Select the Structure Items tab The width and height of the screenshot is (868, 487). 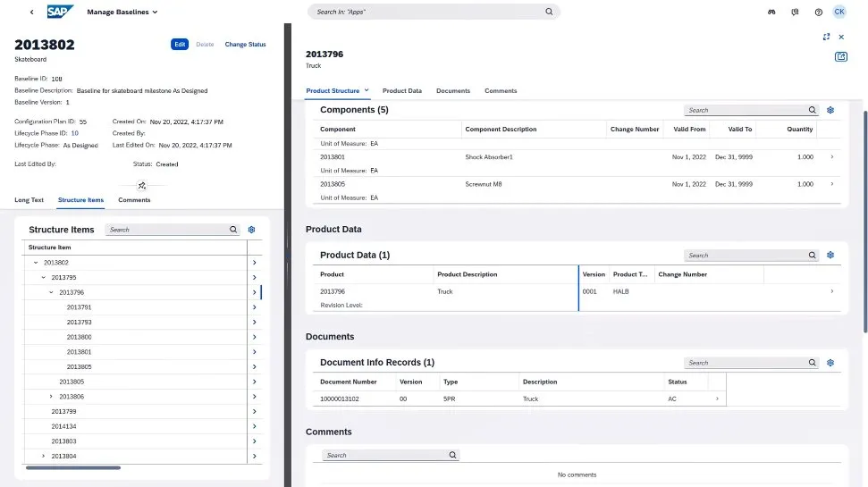(x=80, y=200)
